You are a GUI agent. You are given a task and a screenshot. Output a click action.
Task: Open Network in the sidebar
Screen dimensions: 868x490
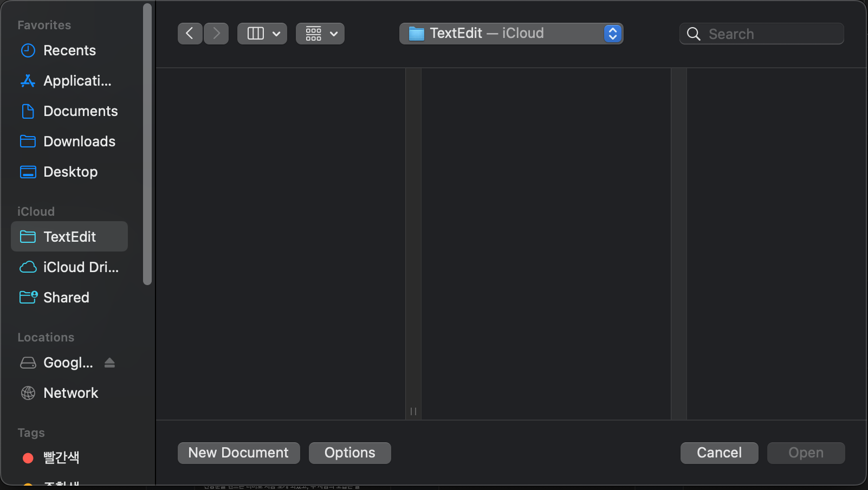[x=69, y=393]
